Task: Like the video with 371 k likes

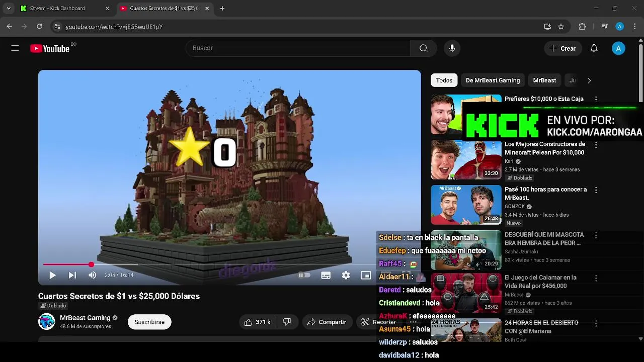Action: tap(258, 322)
